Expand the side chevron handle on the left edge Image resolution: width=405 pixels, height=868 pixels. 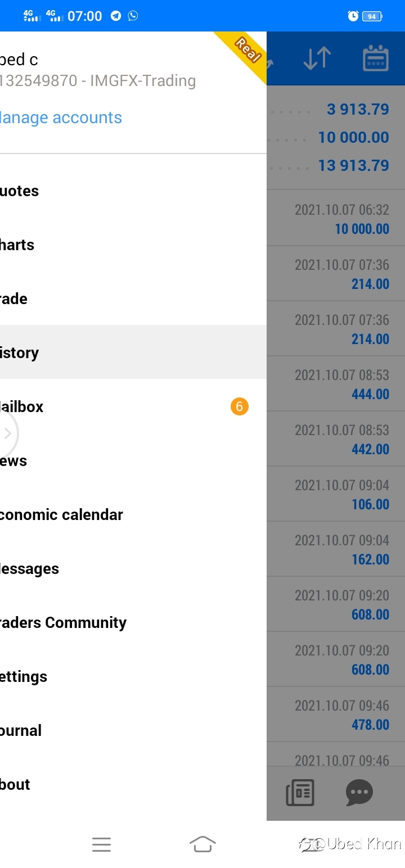pos(8,433)
